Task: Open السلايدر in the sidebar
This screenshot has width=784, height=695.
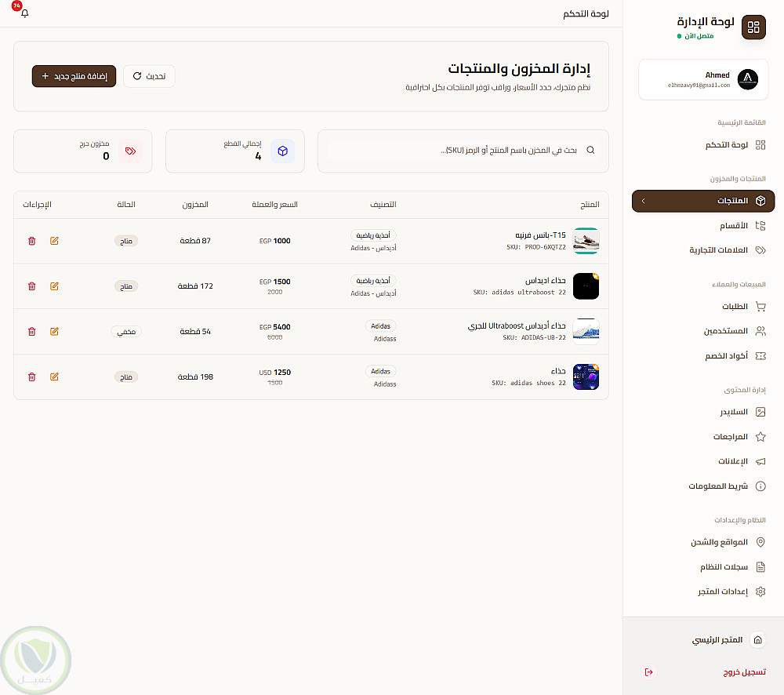Action: tap(703, 412)
